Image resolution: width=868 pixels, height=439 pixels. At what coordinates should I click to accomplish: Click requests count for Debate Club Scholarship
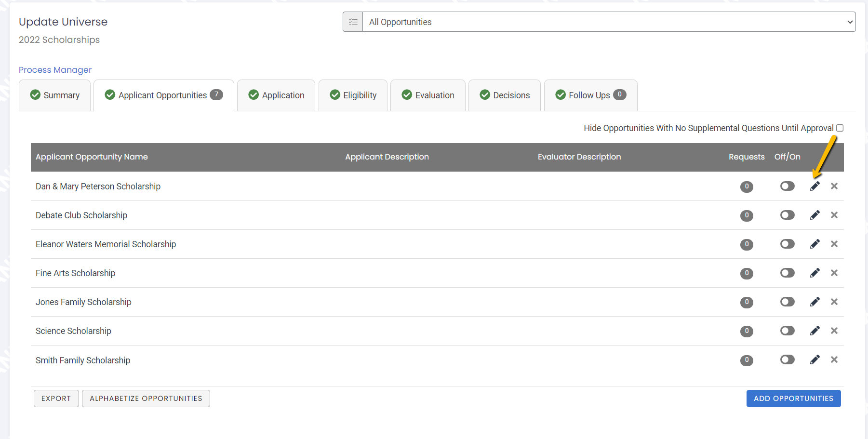pos(747,215)
